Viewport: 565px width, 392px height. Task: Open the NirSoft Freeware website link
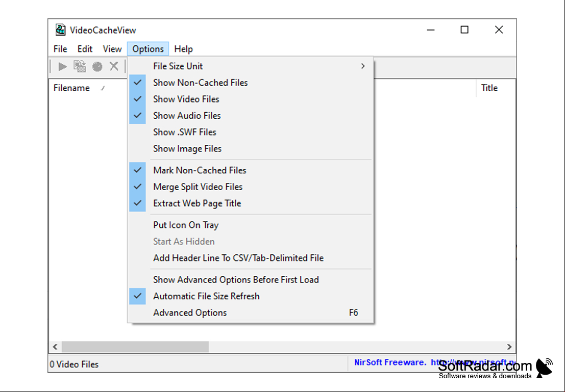click(x=434, y=362)
